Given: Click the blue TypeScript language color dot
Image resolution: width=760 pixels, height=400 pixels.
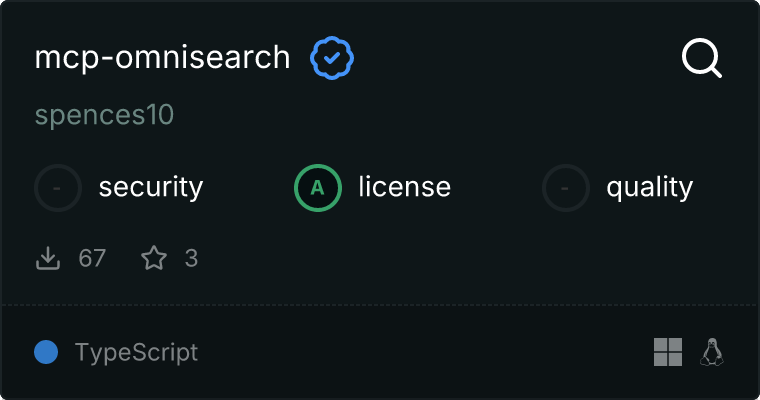Looking at the screenshot, I should 46,352.
